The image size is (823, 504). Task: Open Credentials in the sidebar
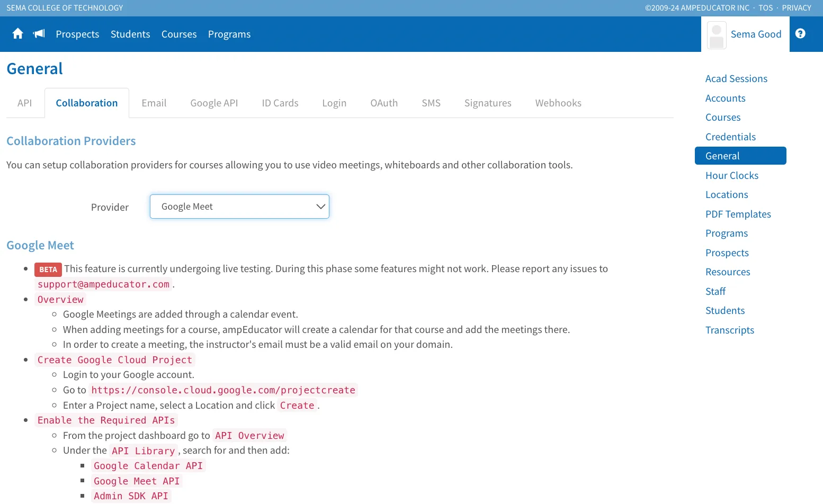pyautogui.click(x=730, y=137)
